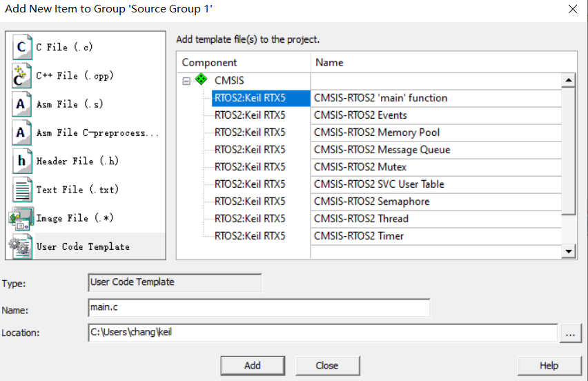Select the Text File (.txt) icon
This screenshot has height=381, width=588.
coord(23,189)
